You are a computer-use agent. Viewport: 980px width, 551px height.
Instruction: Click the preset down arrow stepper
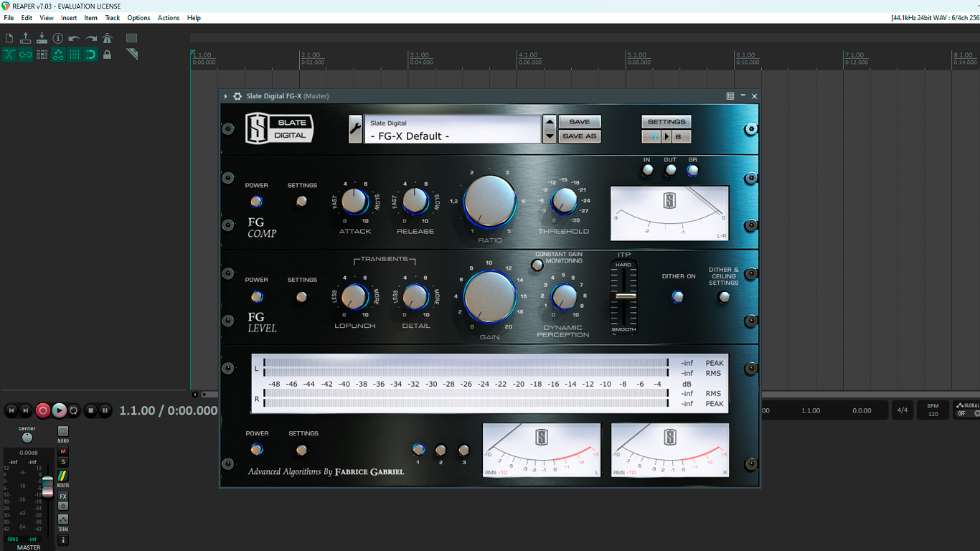550,136
